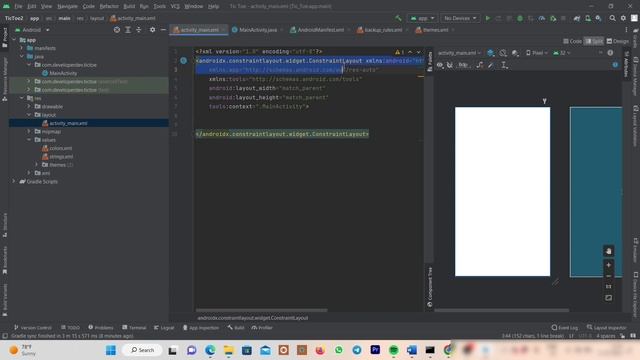Open IDE settings gear in top toolbar
This screenshot has height=360, width=640.
point(623,18)
